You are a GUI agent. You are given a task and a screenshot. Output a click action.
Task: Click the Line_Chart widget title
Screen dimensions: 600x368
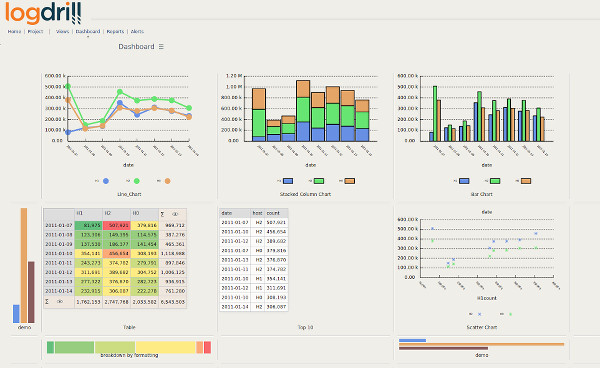[x=129, y=194]
